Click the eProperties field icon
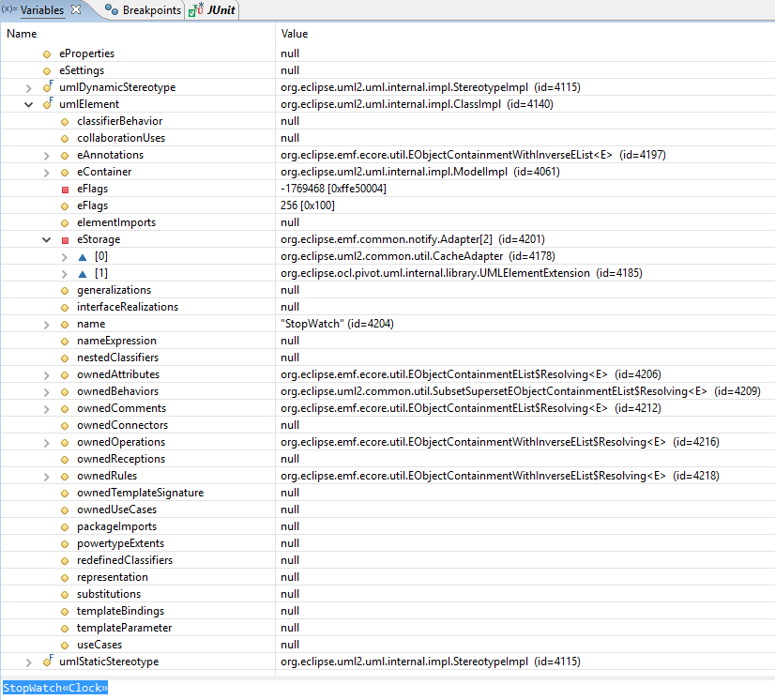The image size is (775, 700). (47, 54)
